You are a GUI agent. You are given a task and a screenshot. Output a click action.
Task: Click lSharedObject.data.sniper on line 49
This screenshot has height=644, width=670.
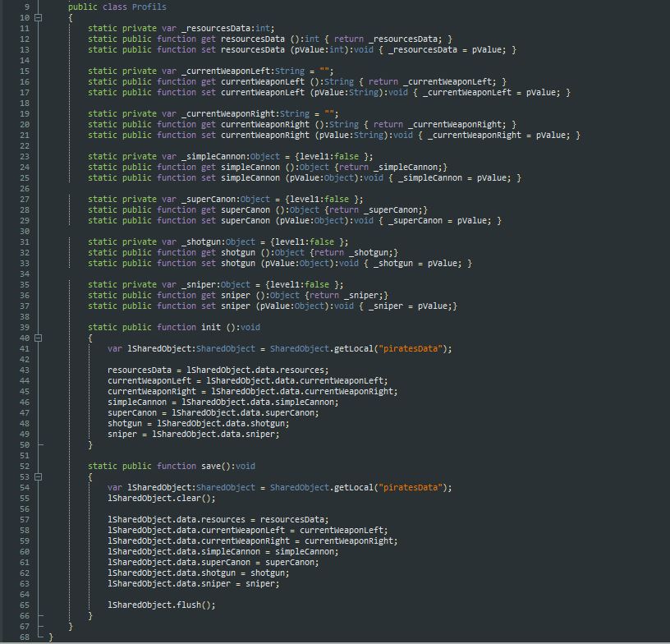tap(213, 435)
